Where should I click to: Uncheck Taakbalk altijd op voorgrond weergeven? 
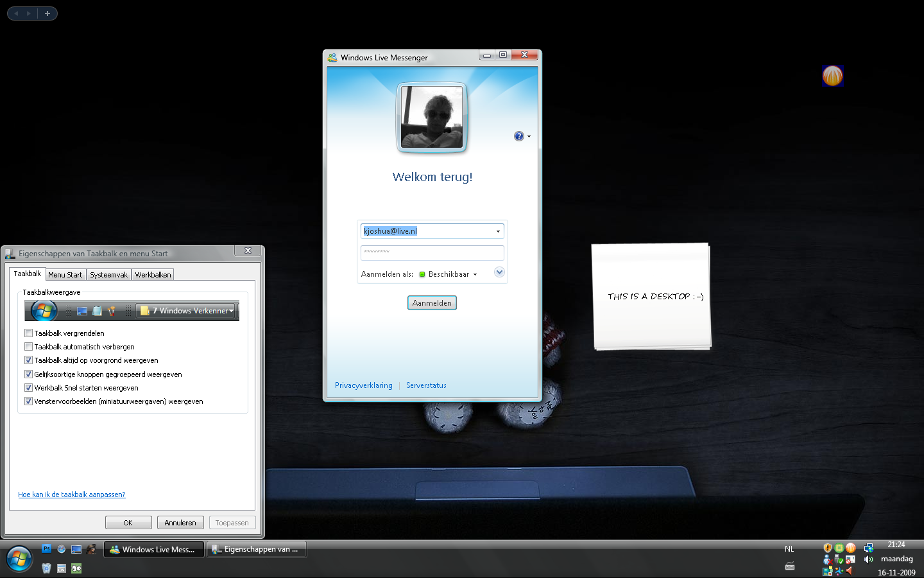(28, 360)
